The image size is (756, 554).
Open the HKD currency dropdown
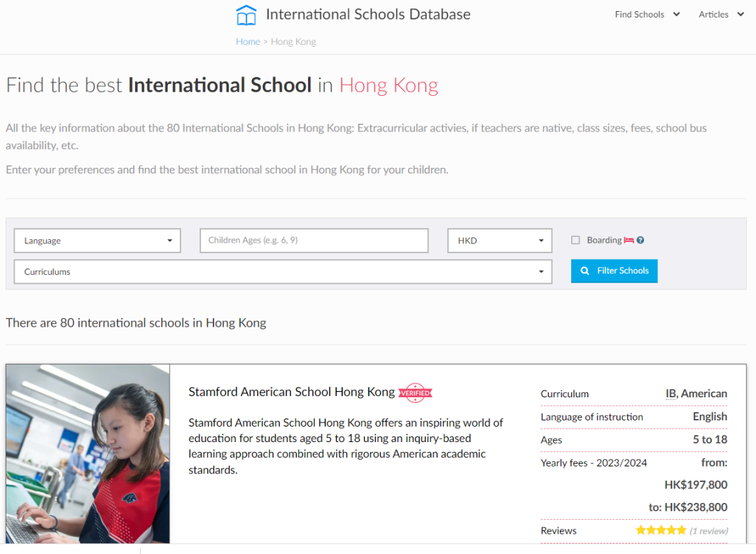[x=500, y=241]
